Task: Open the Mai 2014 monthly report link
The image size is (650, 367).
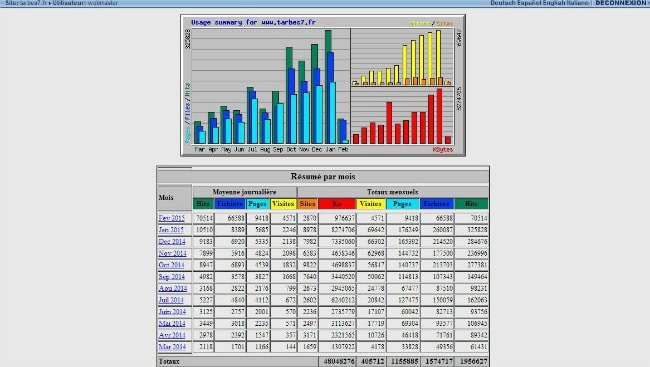Action: 172,323
